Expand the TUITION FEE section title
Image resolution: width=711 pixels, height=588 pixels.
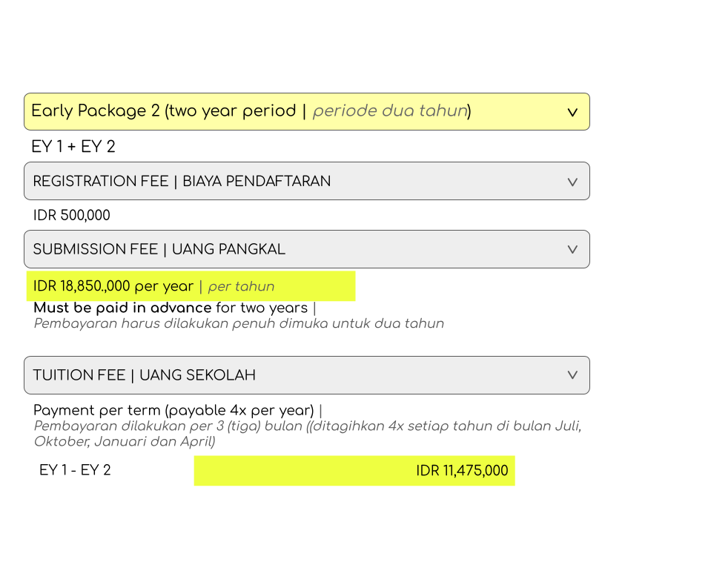coord(80,375)
